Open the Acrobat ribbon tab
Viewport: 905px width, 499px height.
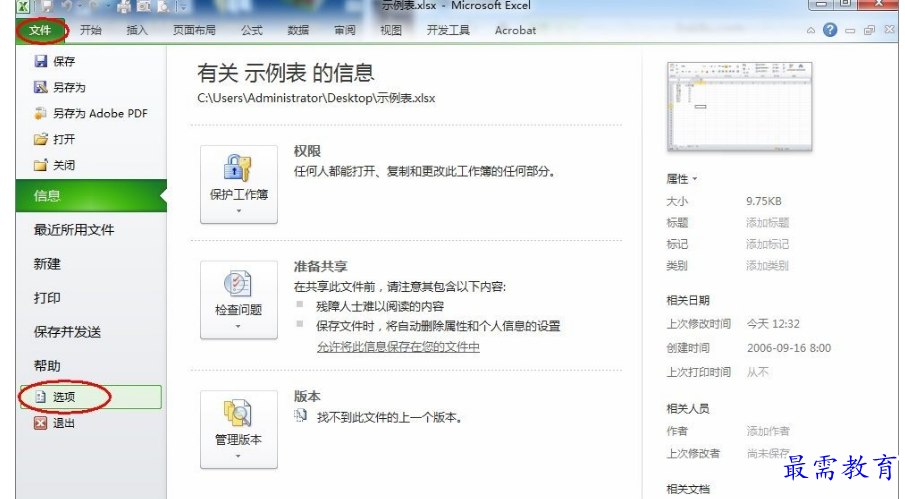(515, 30)
